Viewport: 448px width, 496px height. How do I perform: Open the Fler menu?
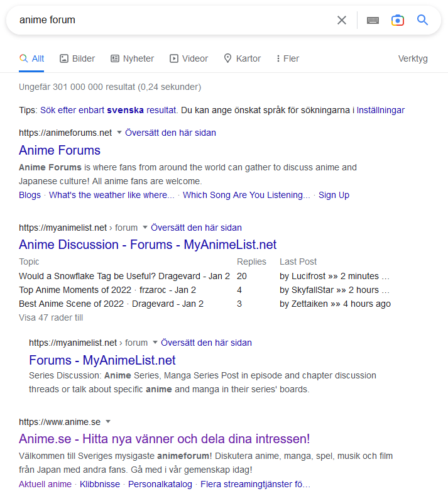(287, 58)
